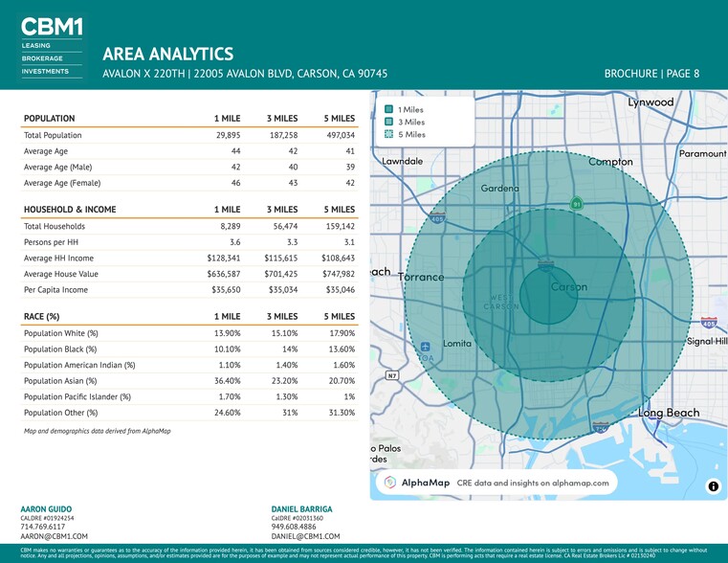The height and width of the screenshot is (563, 728).
Task: Click the I-405 shield near Gardena
Action: pyautogui.click(x=437, y=219)
